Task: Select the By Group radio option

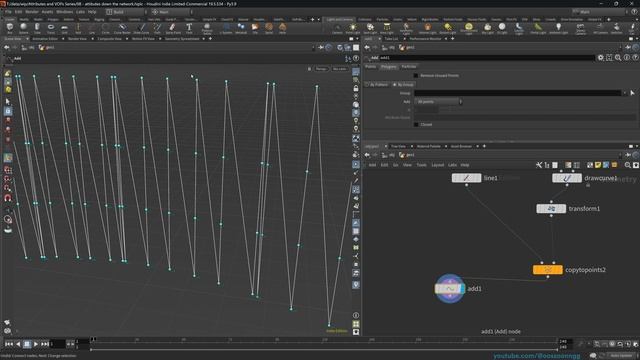Action: [403, 84]
